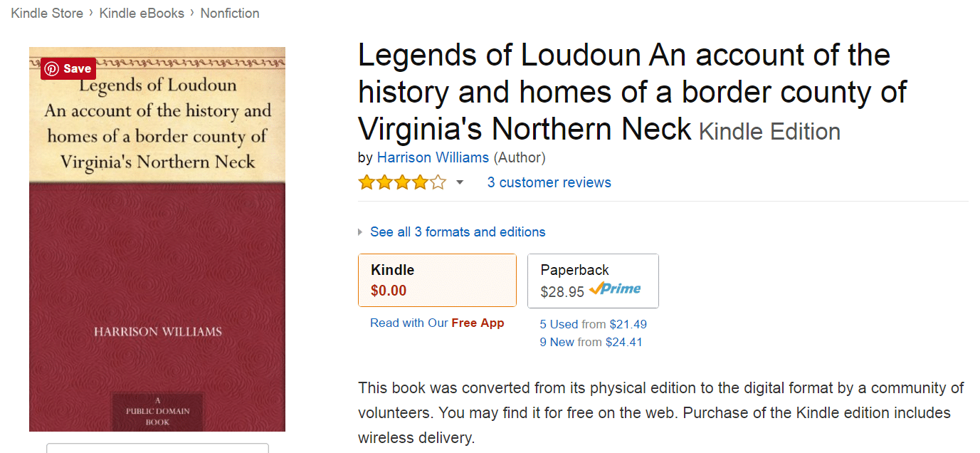The image size is (980, 453).
Task: Open 5 Used from $21.49 offers
Action: [593, 324]
